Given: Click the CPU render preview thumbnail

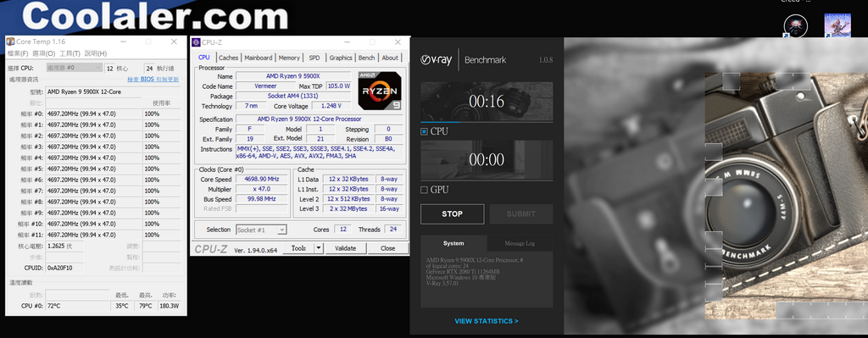Looking at the screenshot, I should tap(487, 102).
